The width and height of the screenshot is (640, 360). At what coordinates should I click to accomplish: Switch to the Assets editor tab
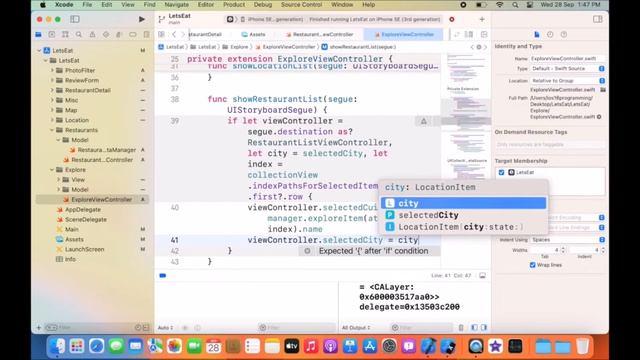point(253,35)
